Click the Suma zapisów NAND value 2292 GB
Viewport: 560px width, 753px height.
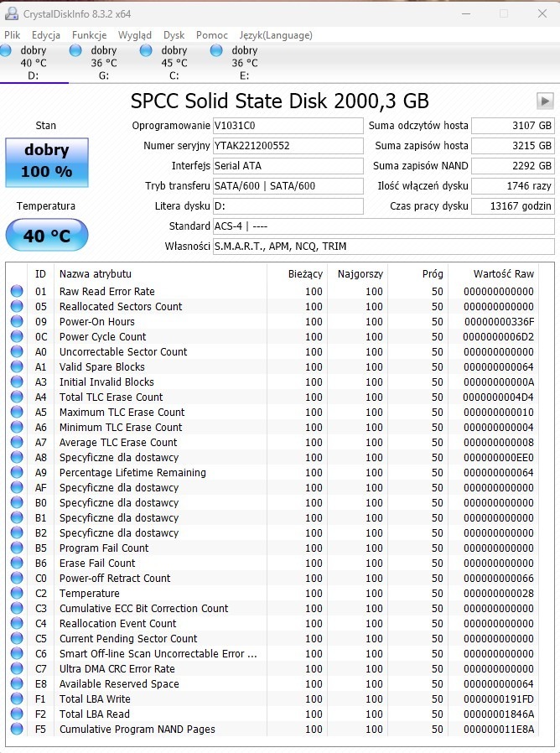click(513, 166)
